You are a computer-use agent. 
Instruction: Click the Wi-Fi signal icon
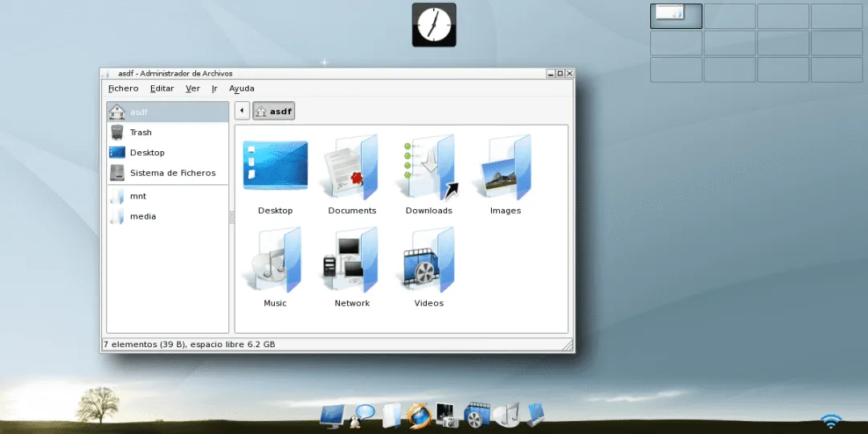831,421
